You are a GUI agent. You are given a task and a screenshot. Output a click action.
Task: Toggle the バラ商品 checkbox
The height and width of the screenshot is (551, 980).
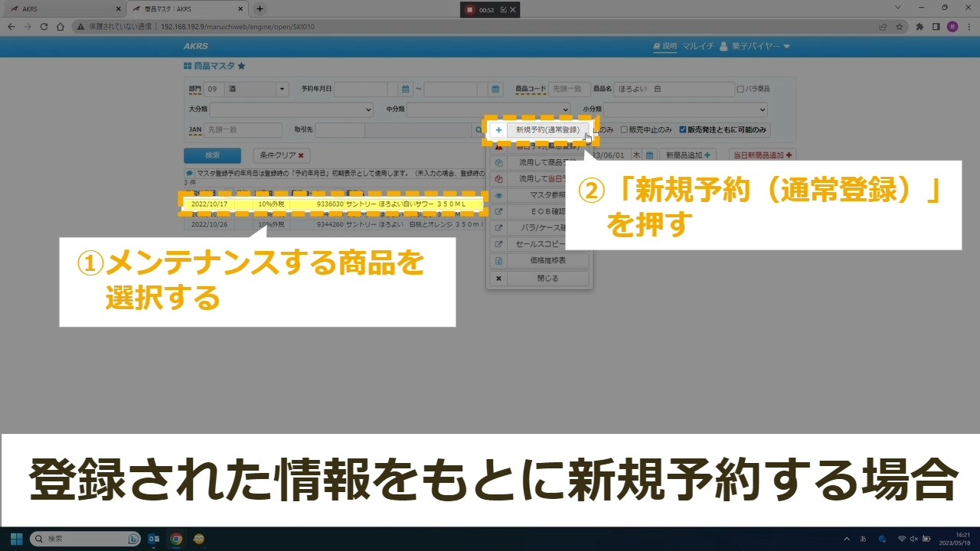[740, 90]
